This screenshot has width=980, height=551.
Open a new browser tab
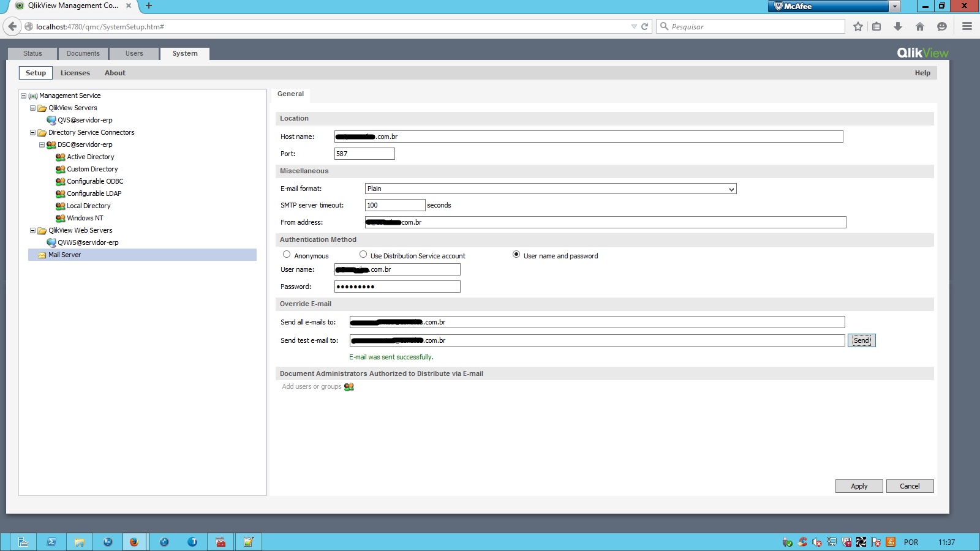pyautogui.click(x=148, y=6)
